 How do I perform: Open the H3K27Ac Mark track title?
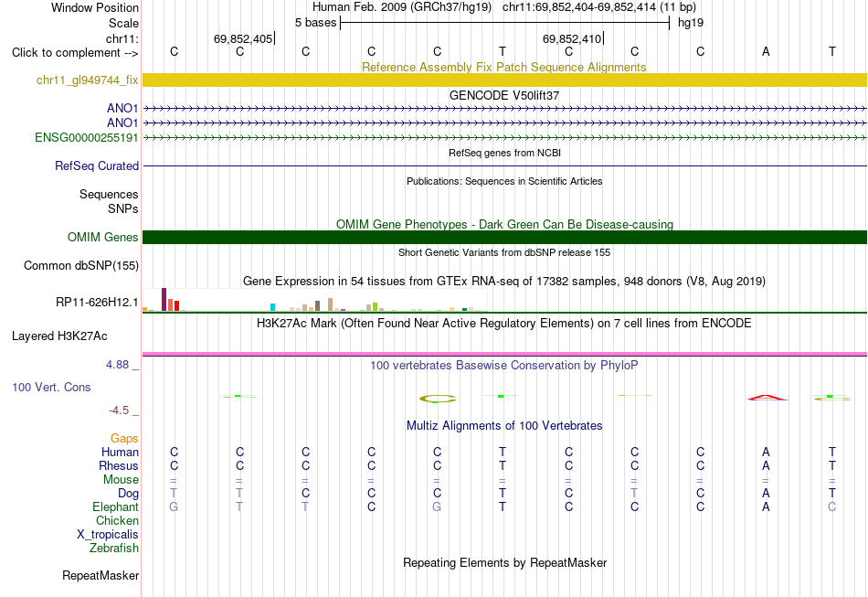coord(504,324)
